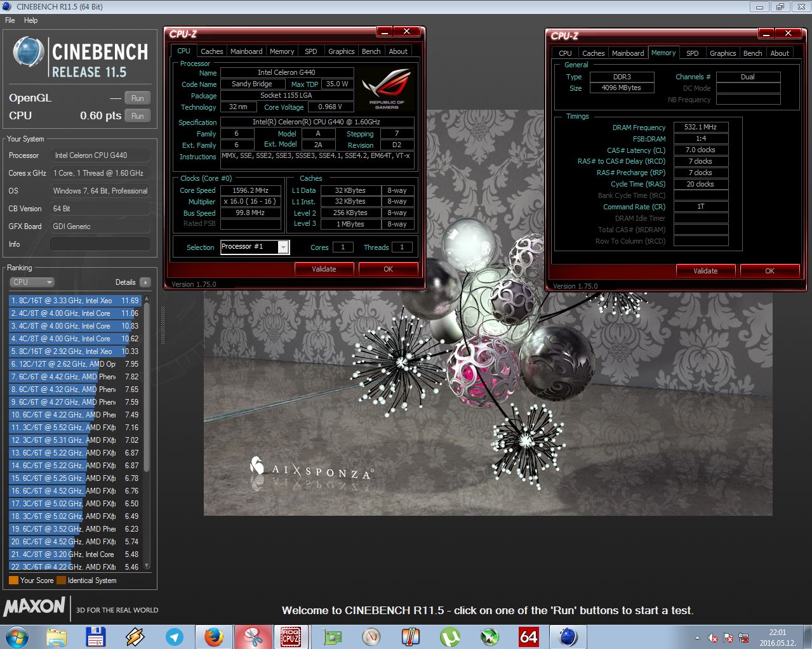Screen dimensions: 812x649
Task: Open Telegram from the taskbar
Action: pos(174,637)
